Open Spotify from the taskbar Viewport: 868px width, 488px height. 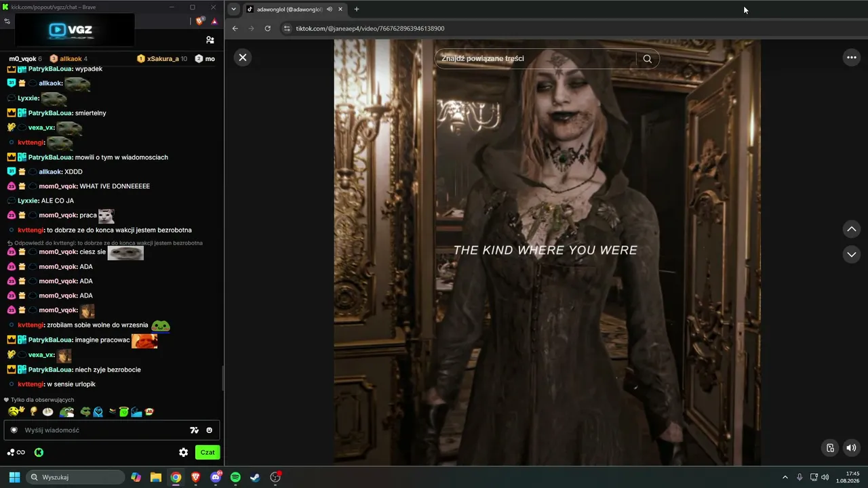[235, 477]
